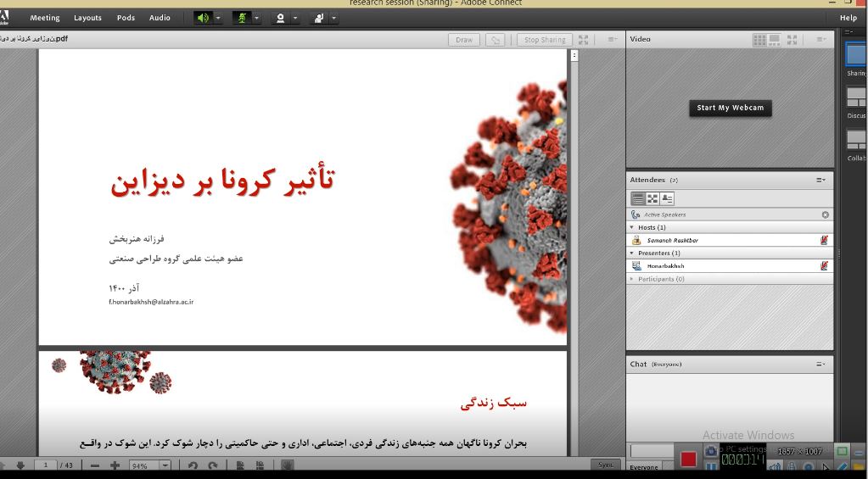
Task: Open the Layouts menu
Action: pos(87,18)
